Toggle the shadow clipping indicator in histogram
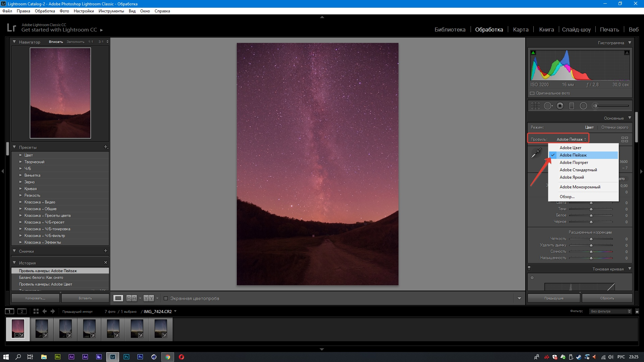 [x=533, y=53]
